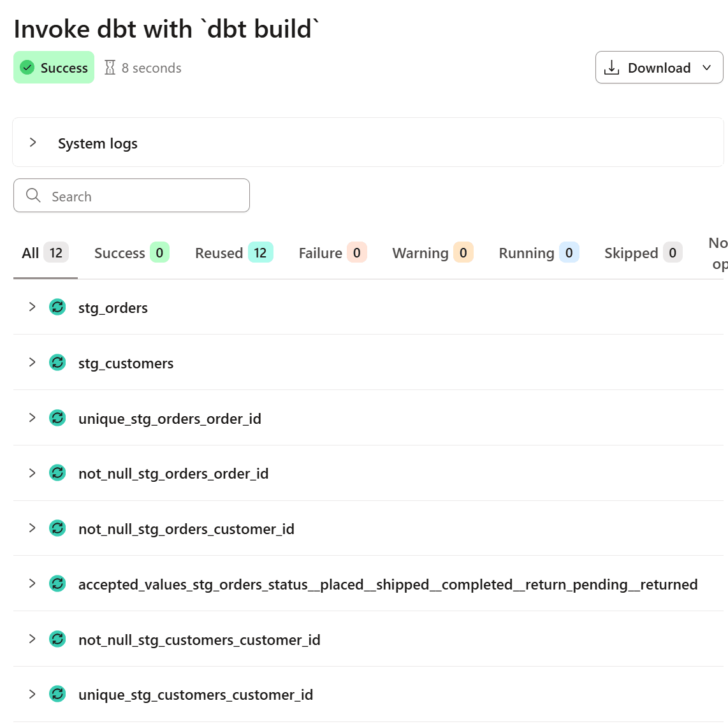The image size is (728, 724).
Task: Expand the not_null_stg_orders_customer_id row
Action: coord(32,528)
